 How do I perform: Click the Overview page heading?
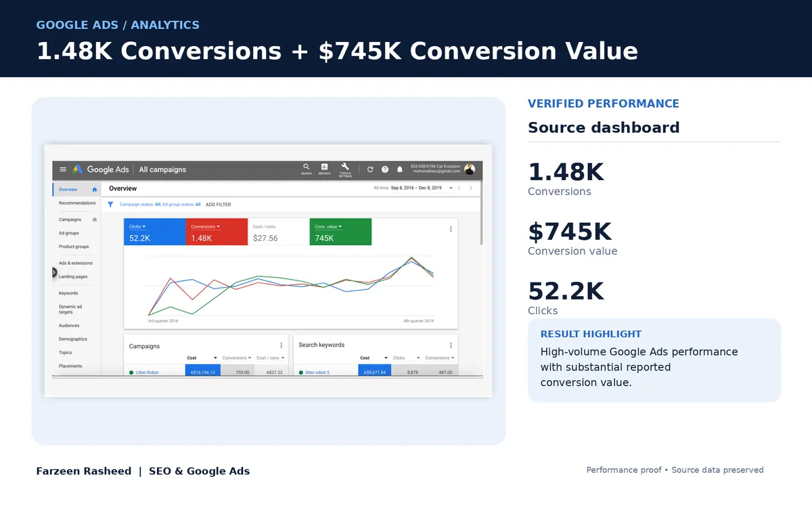pos(122,188)
